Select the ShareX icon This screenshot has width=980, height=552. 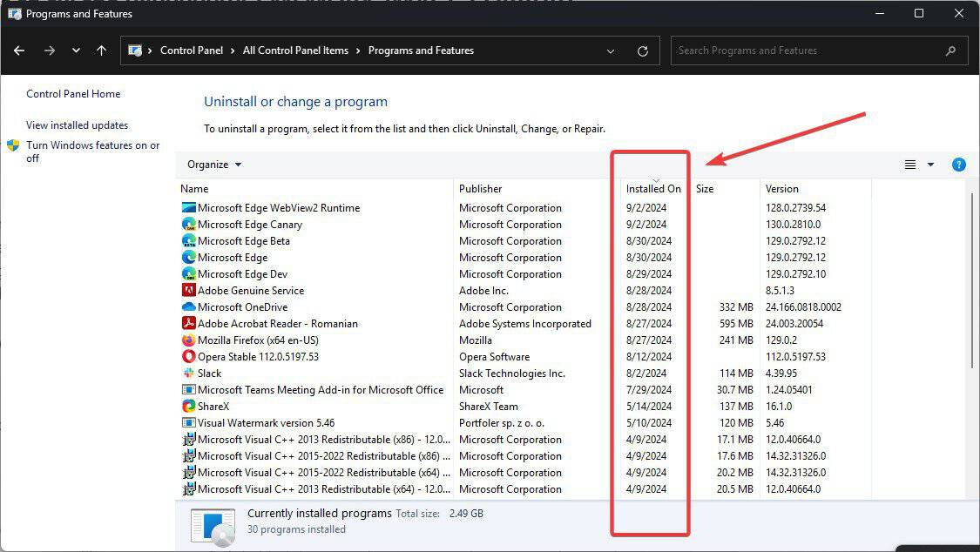188,406
